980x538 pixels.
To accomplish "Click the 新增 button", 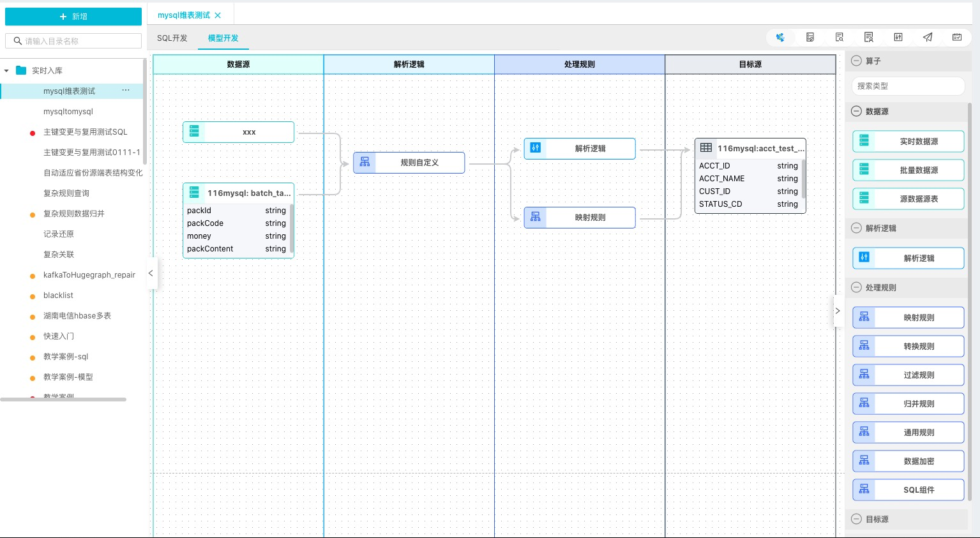I will (x=73, y=17).
